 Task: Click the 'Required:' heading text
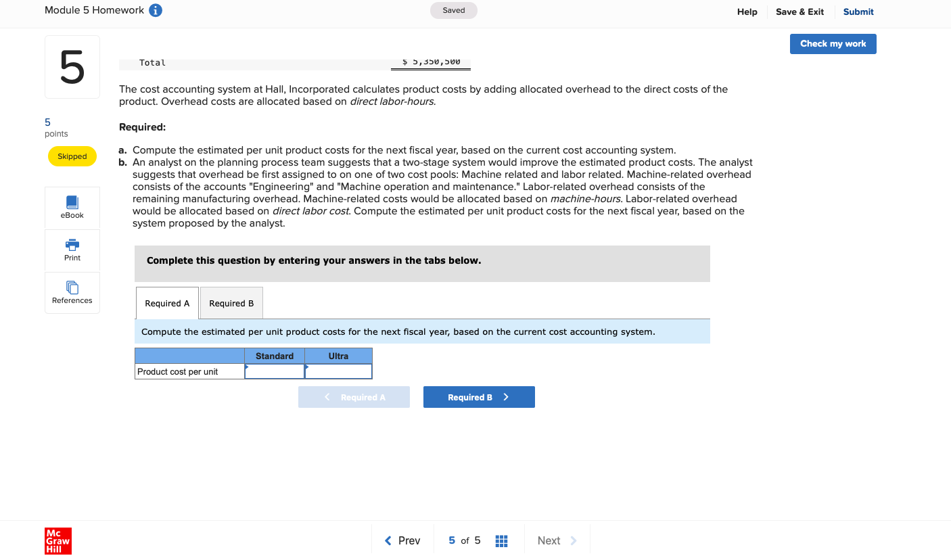142,127
